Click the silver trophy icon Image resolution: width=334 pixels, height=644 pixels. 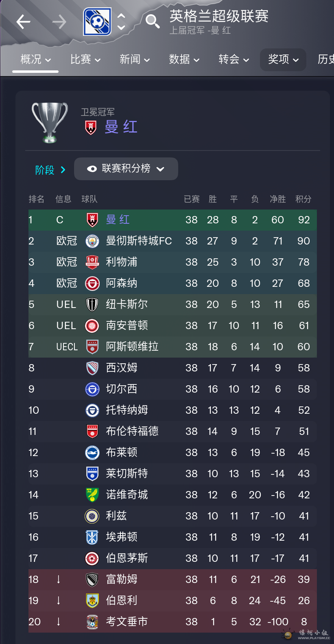click(50, 122)
